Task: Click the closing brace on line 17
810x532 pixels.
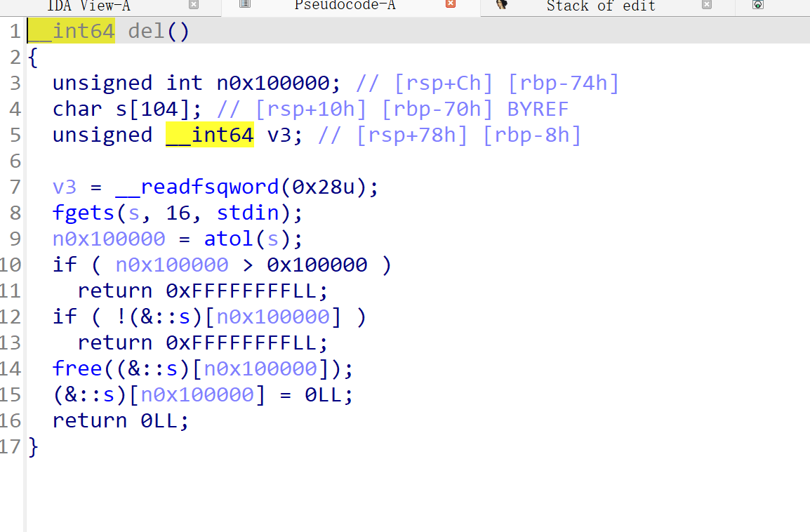Action: coord(33,446)
